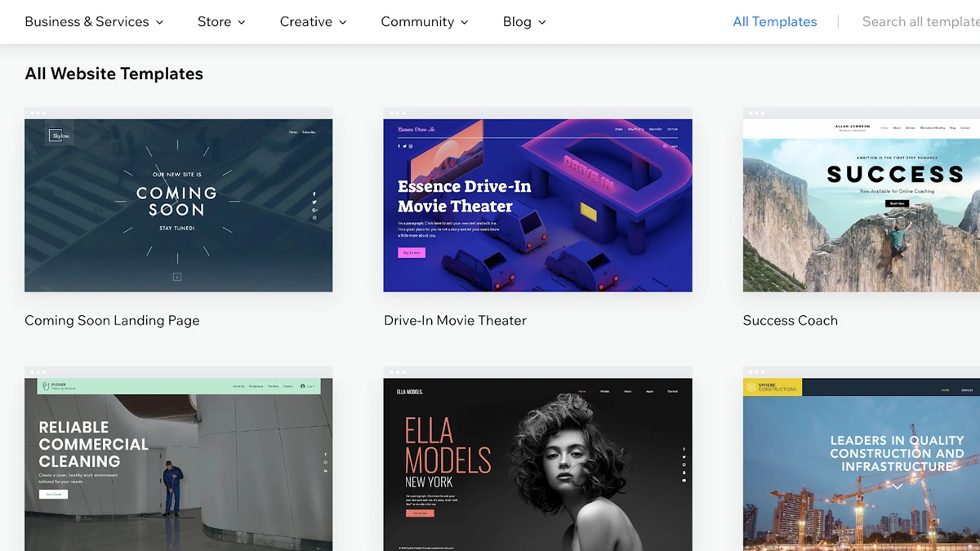This screenshot has height=551, width=980.
Task: Expand the Business & Services dropdown
Action: [93, 22]
